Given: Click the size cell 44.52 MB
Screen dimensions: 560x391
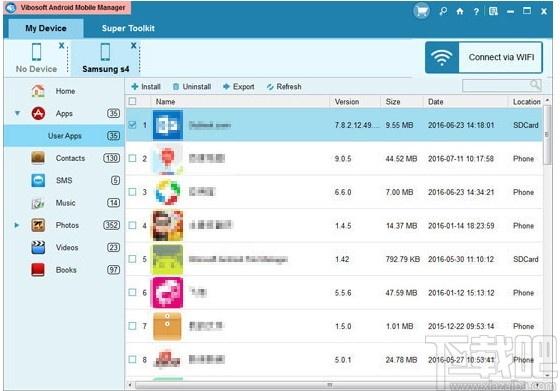Looking at the screenshot, I should tap(401, 159).
